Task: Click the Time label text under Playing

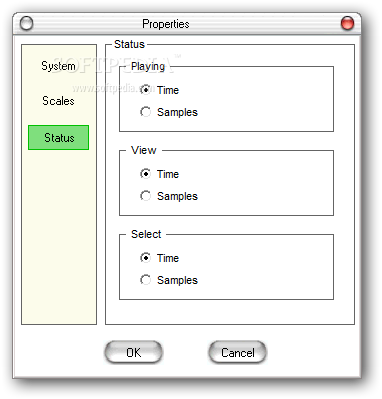Action: [168, 90]
